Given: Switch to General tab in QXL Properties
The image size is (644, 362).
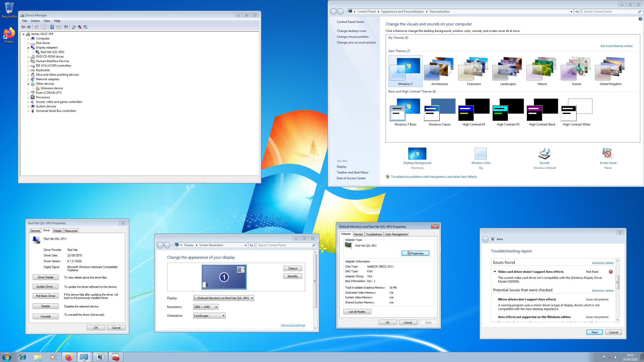Looking at the screenshot, I should pyautogui.click(x=35, y=231).
